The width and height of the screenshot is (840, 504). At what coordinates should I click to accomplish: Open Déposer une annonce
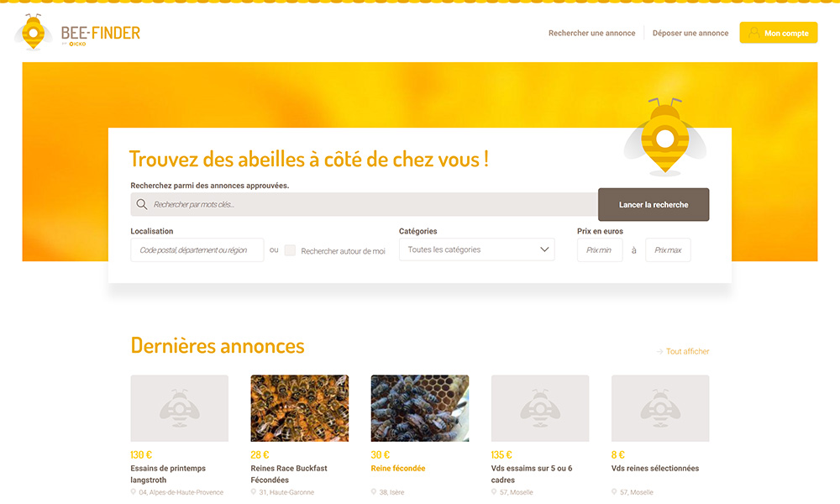[x=690, y=32]
